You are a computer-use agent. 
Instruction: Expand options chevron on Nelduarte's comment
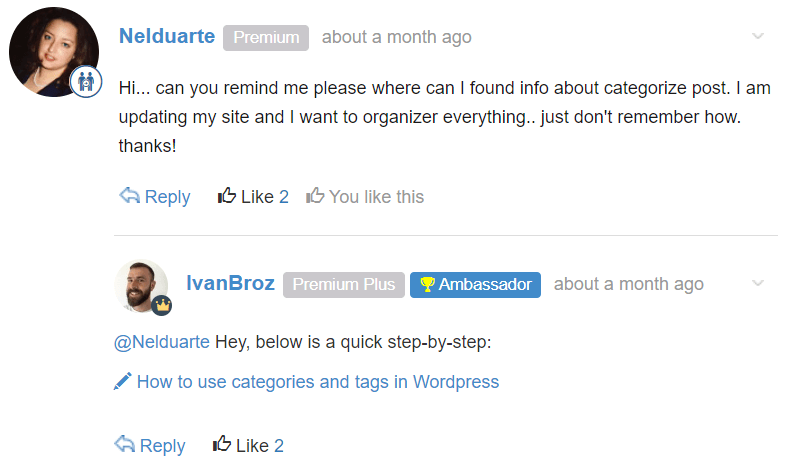(x=758, y=36)
